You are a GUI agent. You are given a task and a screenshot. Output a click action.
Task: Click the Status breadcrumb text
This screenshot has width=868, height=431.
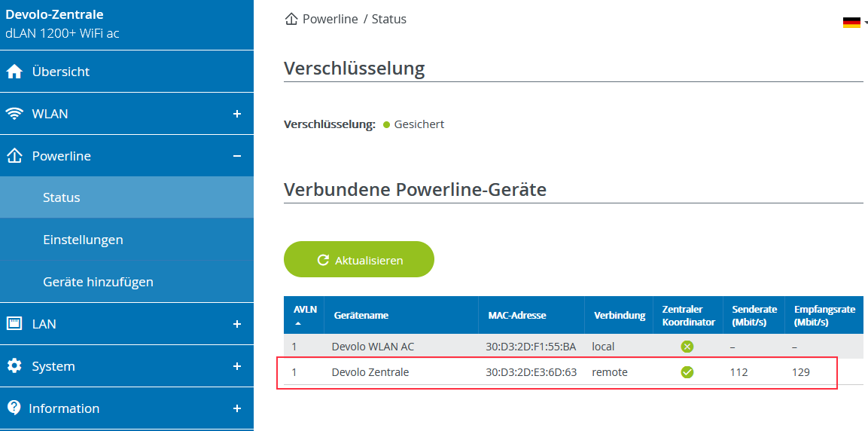click(x=388, y=19)
